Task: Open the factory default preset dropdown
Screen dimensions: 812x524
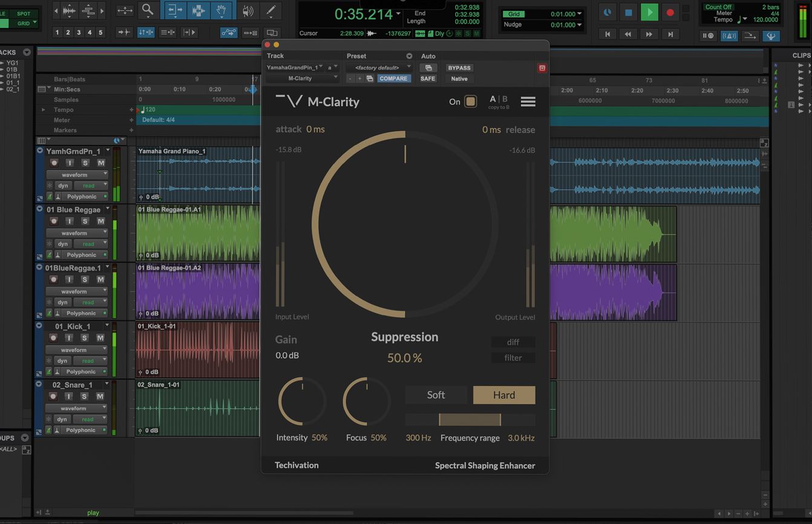Action: pos(379,68)
